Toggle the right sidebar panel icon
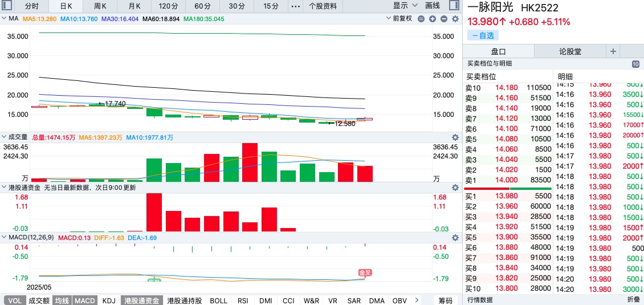 454,6
